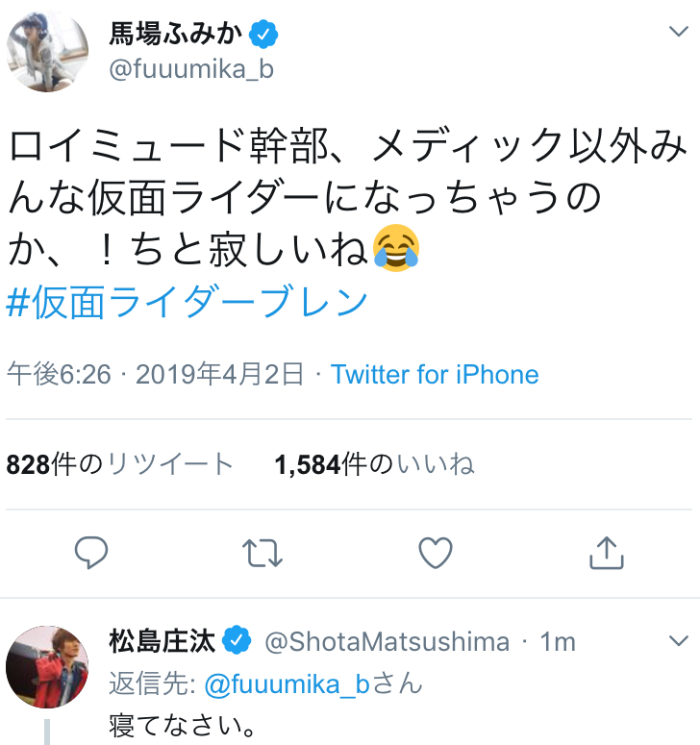Open the #仮面ライダーブレン hashtag
Viewport: 700px width, 745px height.
click(187, 302)
